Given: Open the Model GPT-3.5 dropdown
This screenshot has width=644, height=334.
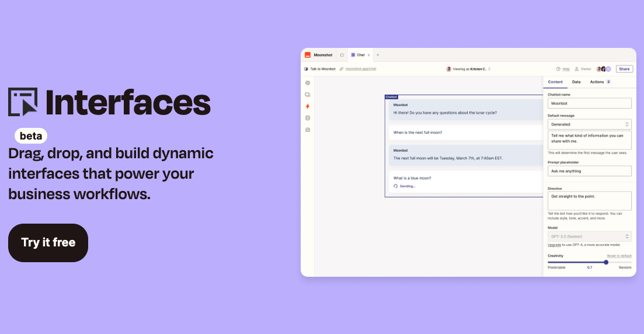Looking at the screenshot, I should 589,236.
